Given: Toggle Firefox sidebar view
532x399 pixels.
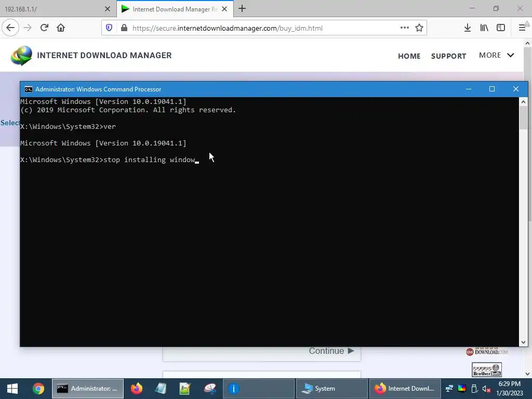Looking at the screenshot, I should [x=501, y=28].
